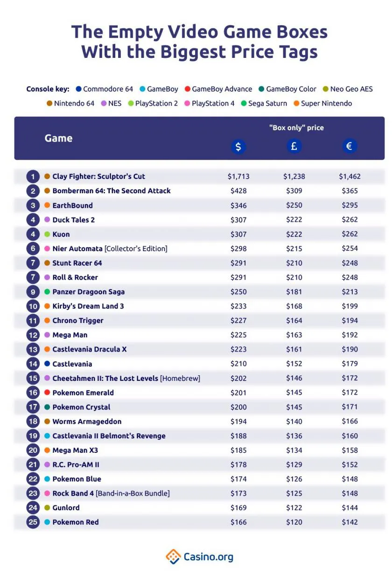Select the rank 19 number badge
This screenshot has height=576, width=392.
tap(33, 436)
